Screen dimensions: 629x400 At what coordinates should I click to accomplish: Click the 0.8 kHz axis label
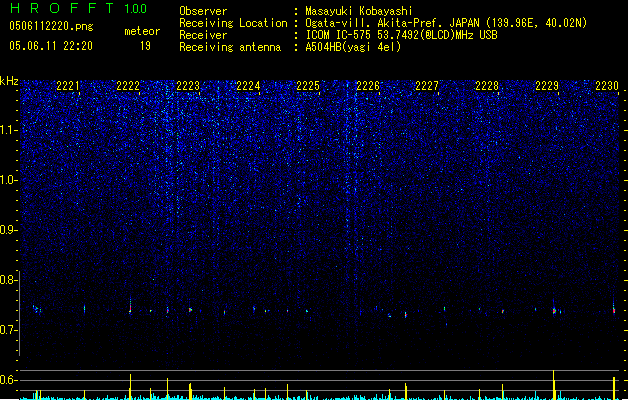click(8, 280)
